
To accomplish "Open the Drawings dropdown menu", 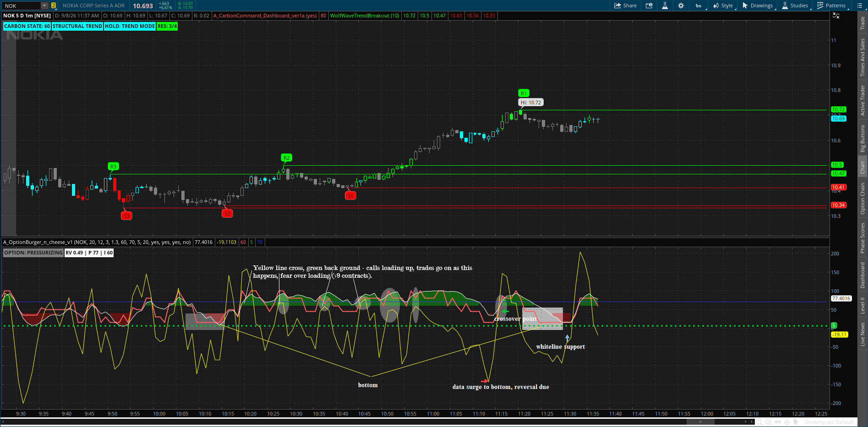I will point(758,5).
